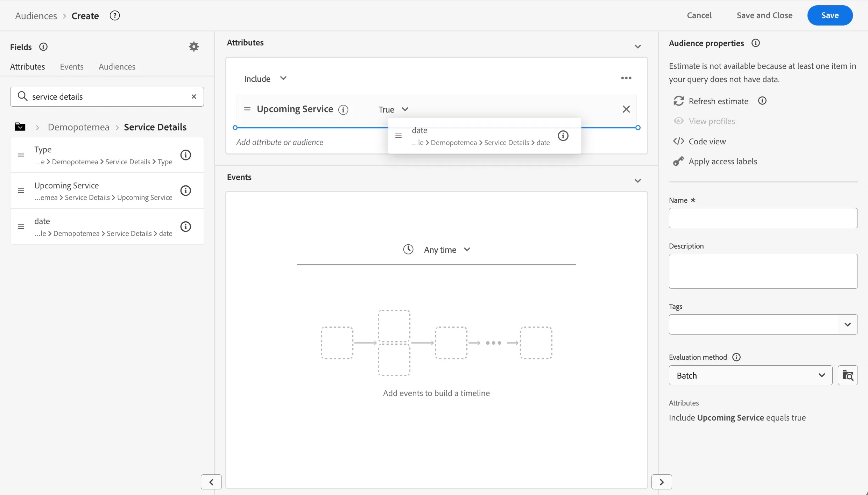The height and width of the screenshot is (495, 868).
Task: Show info next to Refresh estimate
Action: [x=762, y=101]
